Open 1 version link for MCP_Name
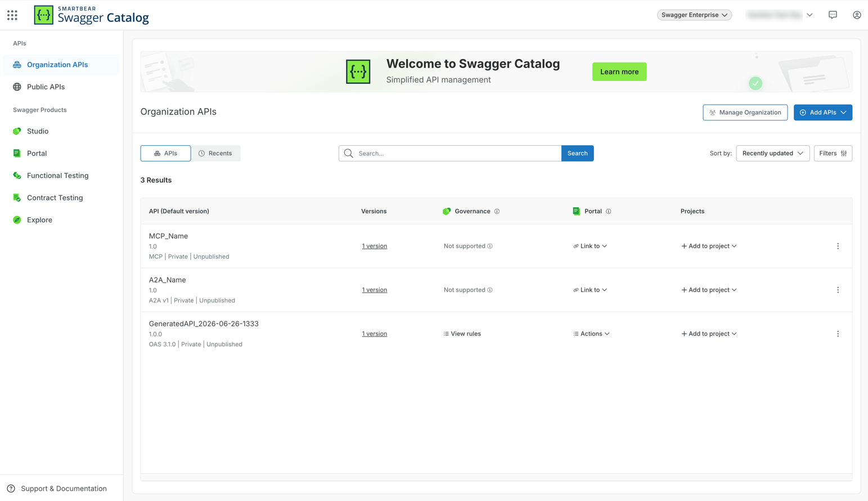 tap(375, 246)
